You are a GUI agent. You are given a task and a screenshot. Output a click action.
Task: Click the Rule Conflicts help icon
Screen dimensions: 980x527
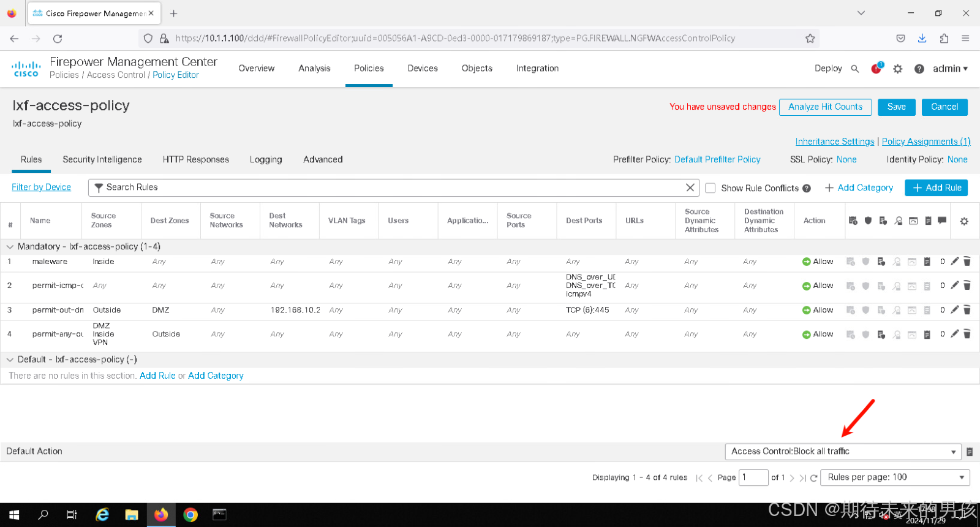807,189
